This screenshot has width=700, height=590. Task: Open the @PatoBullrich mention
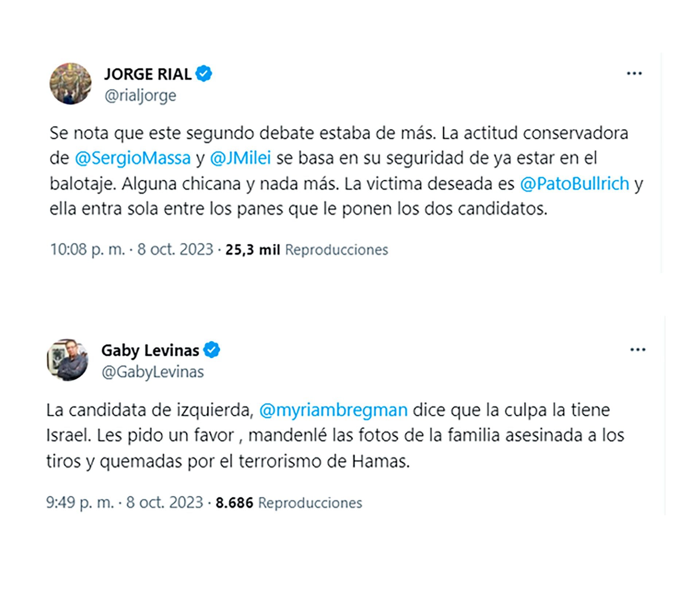coord(575,184)
